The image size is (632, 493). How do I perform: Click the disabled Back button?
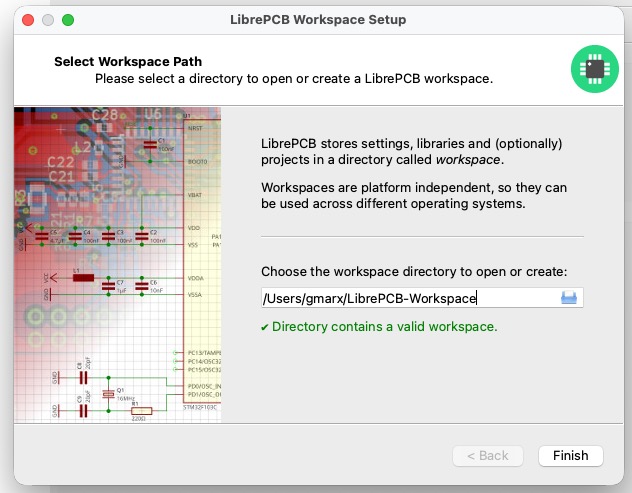coord(488,456)
